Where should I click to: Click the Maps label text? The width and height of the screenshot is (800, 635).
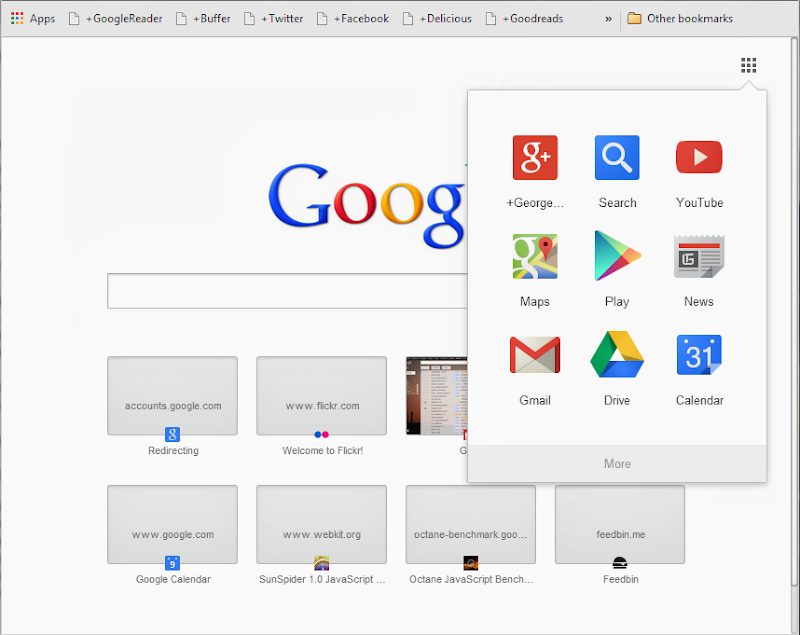(x=535, y=302)
